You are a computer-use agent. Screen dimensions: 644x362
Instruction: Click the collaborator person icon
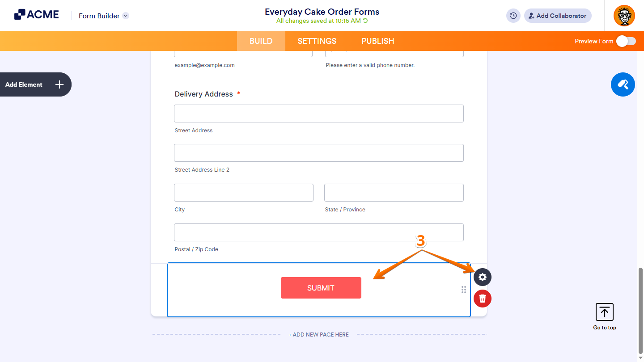[x=531, y=16]
